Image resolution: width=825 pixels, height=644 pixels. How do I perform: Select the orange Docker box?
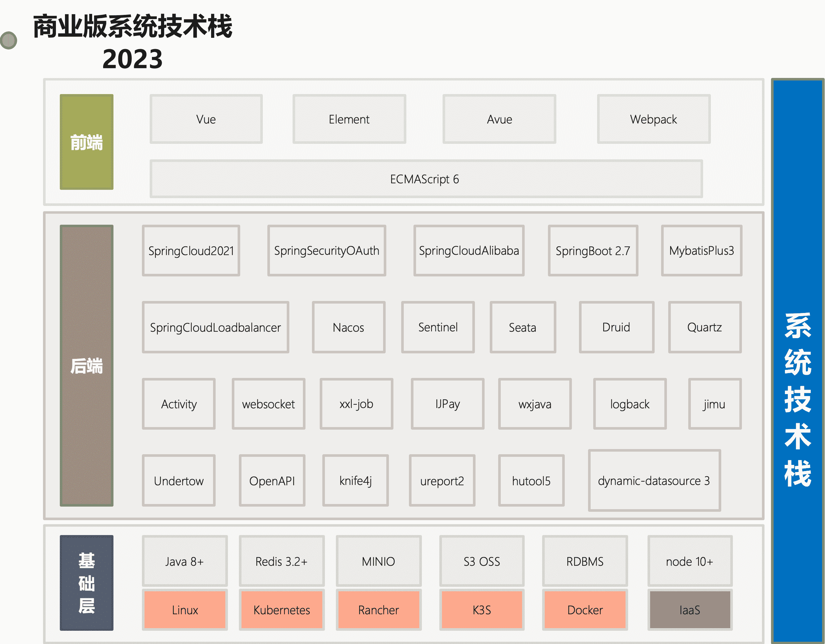point(585,610)
